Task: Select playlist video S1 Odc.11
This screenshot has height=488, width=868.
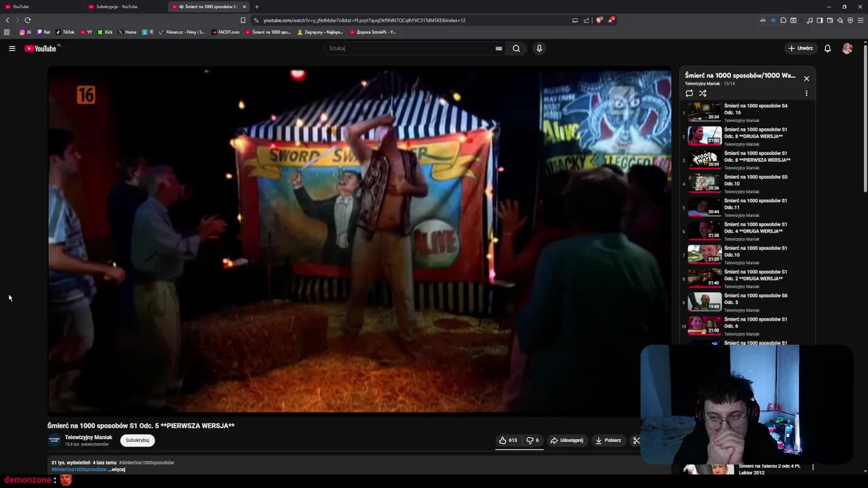Action: coord(748,207)
